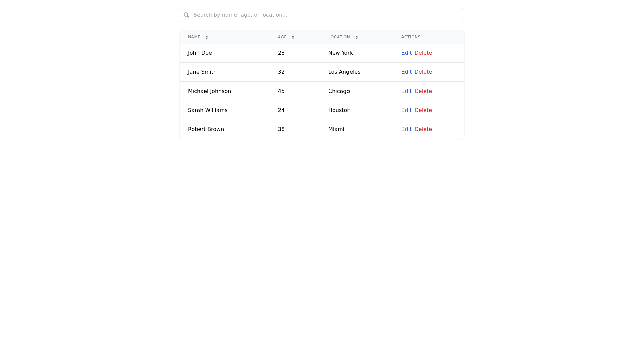Click the Los Angeles location cell
This screenshot has height=362, width=644.
344,72
